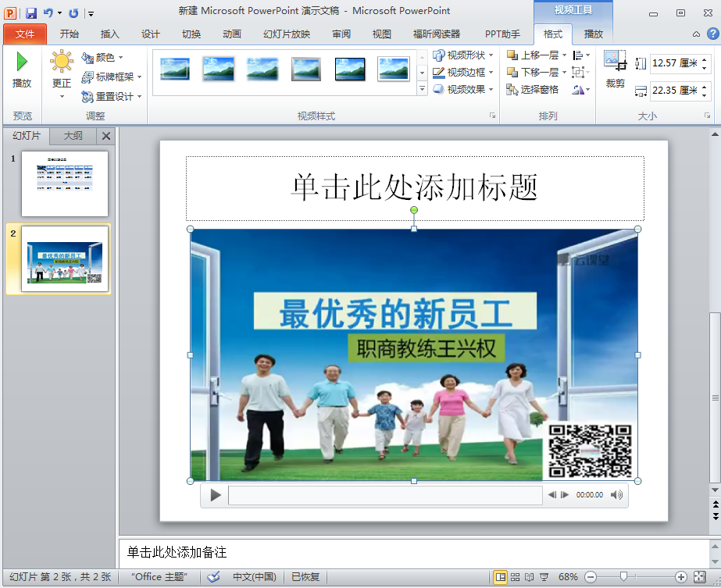Switch to slide sorter view in status bar
The image size is (721, 588).
pyautogui.click(x=515, y=577)
